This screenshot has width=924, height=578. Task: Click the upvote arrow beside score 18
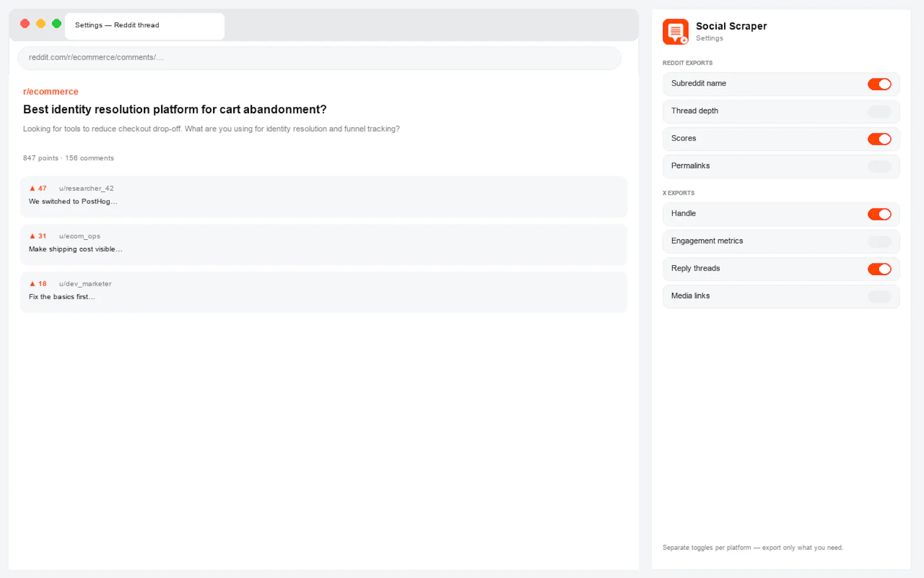[x=32, y=284]
